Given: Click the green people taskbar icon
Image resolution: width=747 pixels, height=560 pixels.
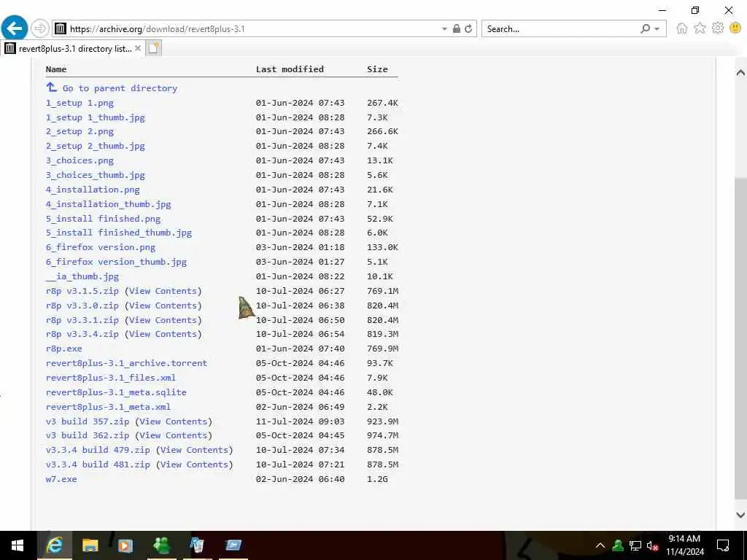Looking at the screenshot, I should 161,545.
